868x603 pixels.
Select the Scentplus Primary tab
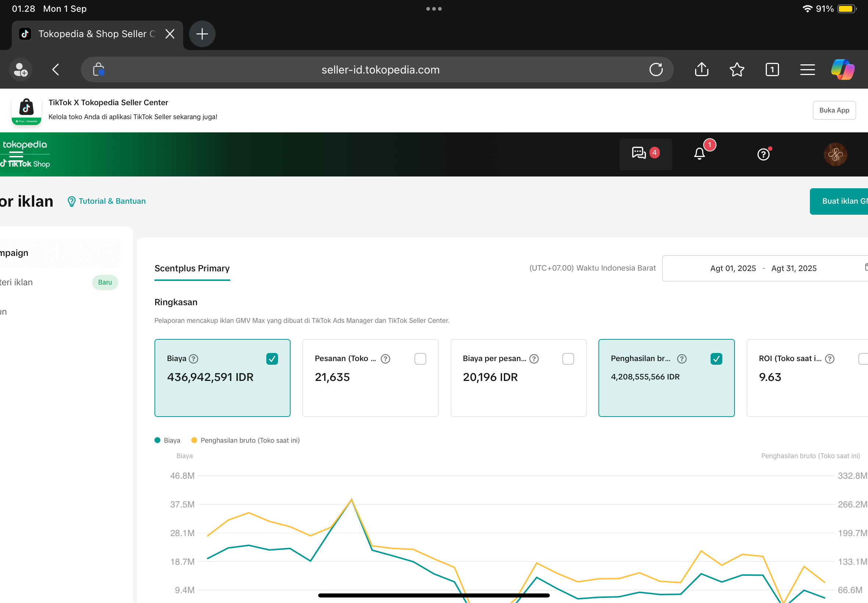pos(192,268)
